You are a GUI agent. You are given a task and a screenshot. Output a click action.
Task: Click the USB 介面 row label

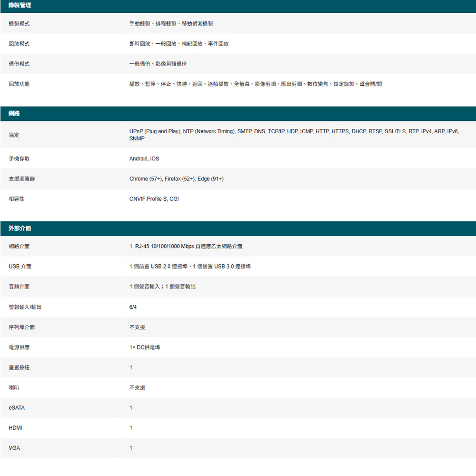click(20, 267)
